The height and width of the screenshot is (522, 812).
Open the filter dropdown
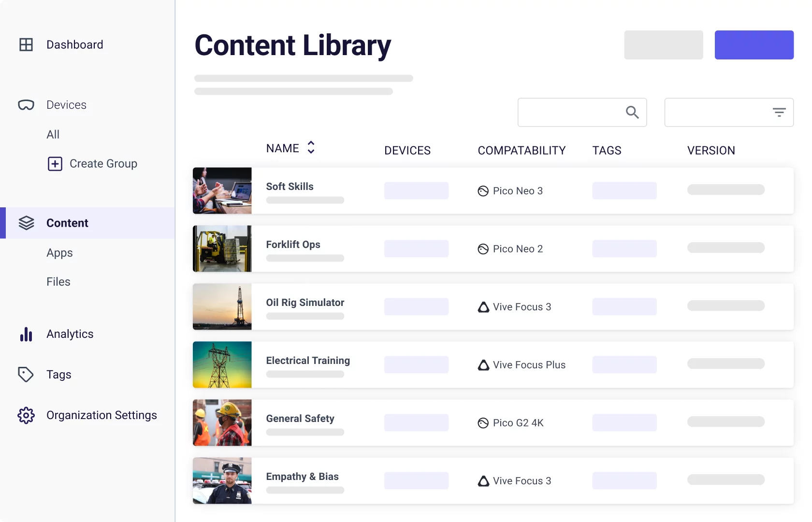(729, 112)
